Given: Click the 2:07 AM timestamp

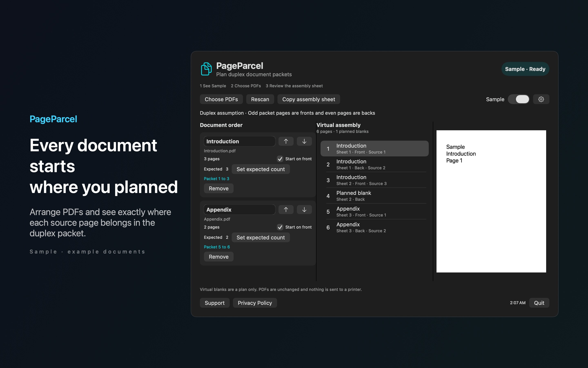Looking at the screenshot, I should coord(518,303).
